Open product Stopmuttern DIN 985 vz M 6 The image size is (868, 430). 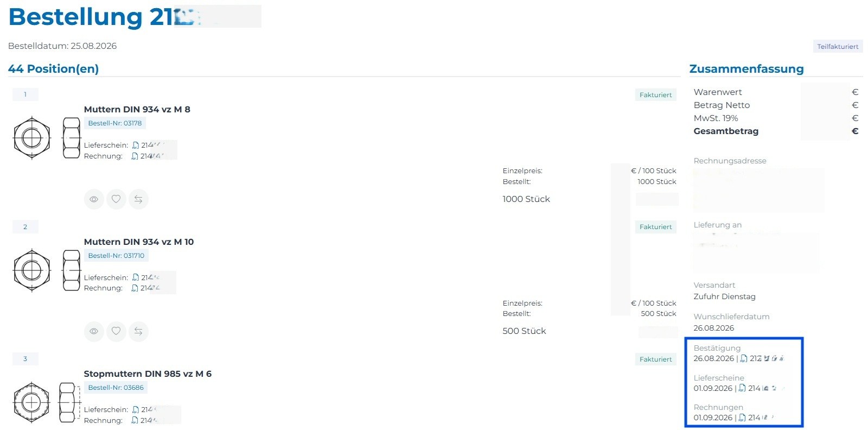coord(148,374)
